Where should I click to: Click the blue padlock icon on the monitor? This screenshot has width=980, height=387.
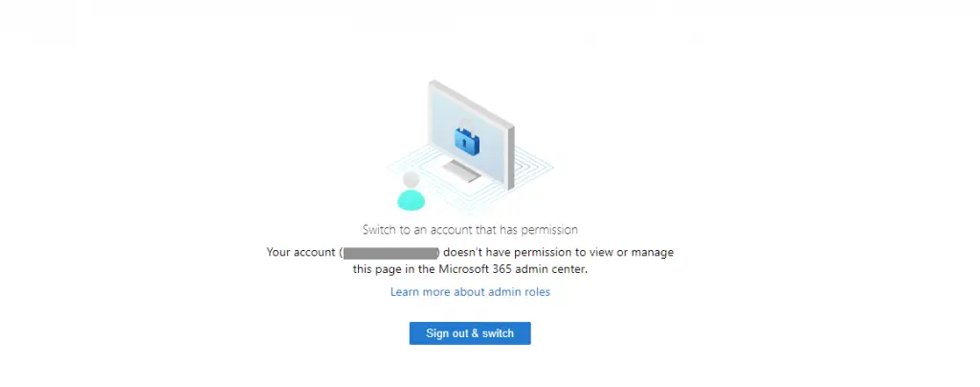(x=468, y=139)
